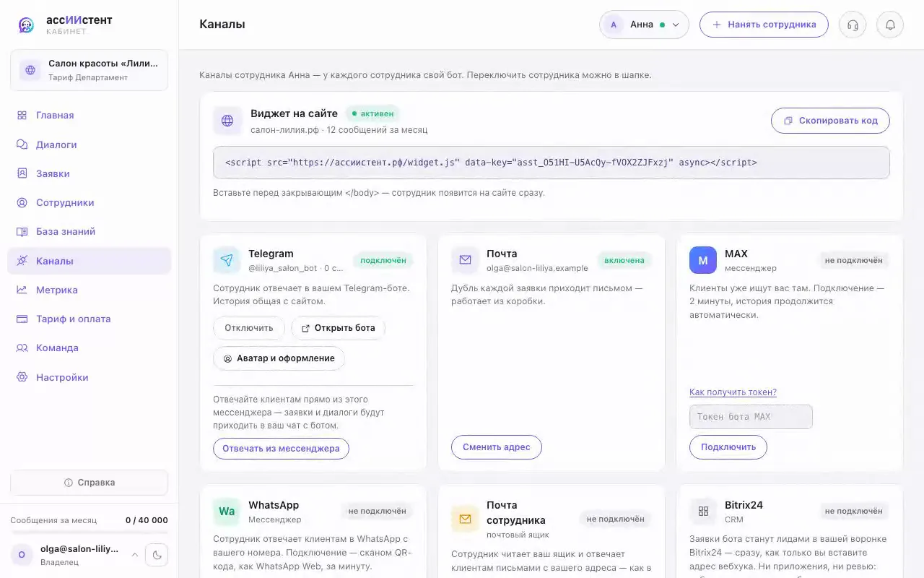Click the Telegram подключён status badge
Viewport: 924px width, 578px height.
click(383, 260)
